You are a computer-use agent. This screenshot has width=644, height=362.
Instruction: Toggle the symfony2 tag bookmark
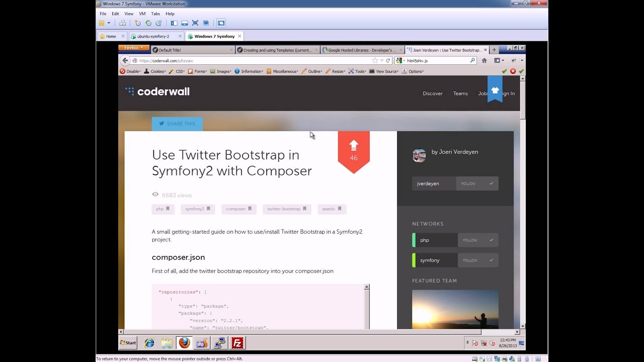(x=208, y=209)
